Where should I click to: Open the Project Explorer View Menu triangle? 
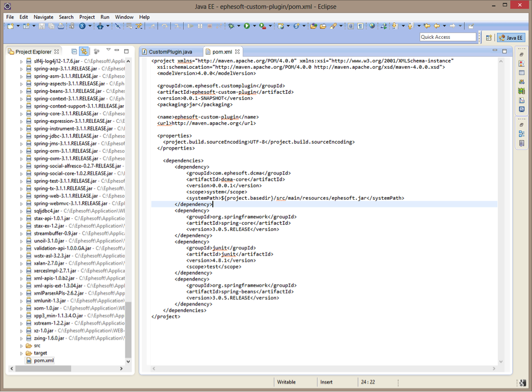[x=108, y=50]
